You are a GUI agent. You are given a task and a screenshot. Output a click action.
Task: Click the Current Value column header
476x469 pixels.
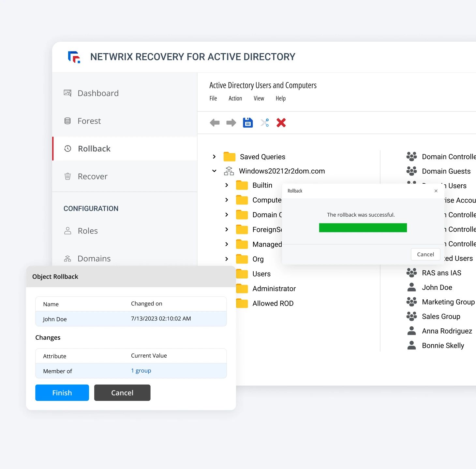click(x=149, y=356)
